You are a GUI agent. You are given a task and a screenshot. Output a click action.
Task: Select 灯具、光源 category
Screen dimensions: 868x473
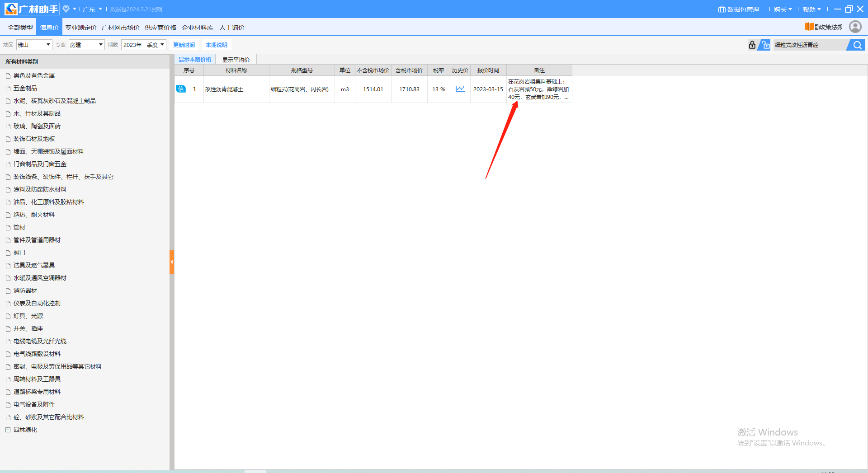pos(28,316)
